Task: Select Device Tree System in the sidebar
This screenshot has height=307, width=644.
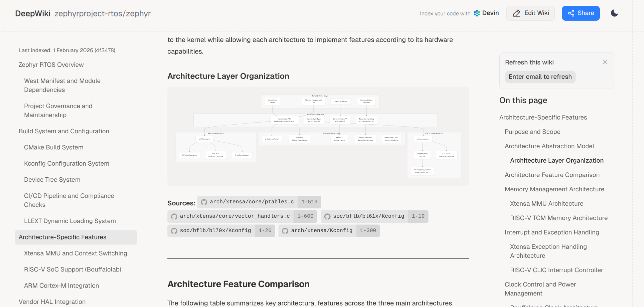Action: pyautogui.click(x=52, y=180)
